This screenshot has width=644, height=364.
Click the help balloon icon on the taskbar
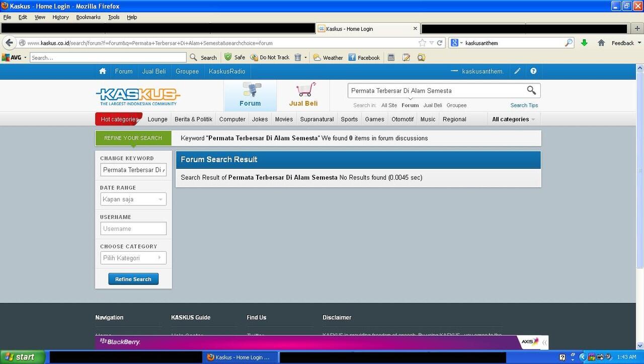(562, 357)
